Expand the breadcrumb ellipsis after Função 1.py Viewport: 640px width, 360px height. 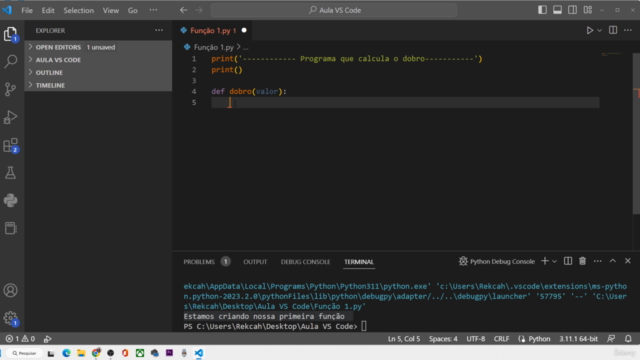245,47
